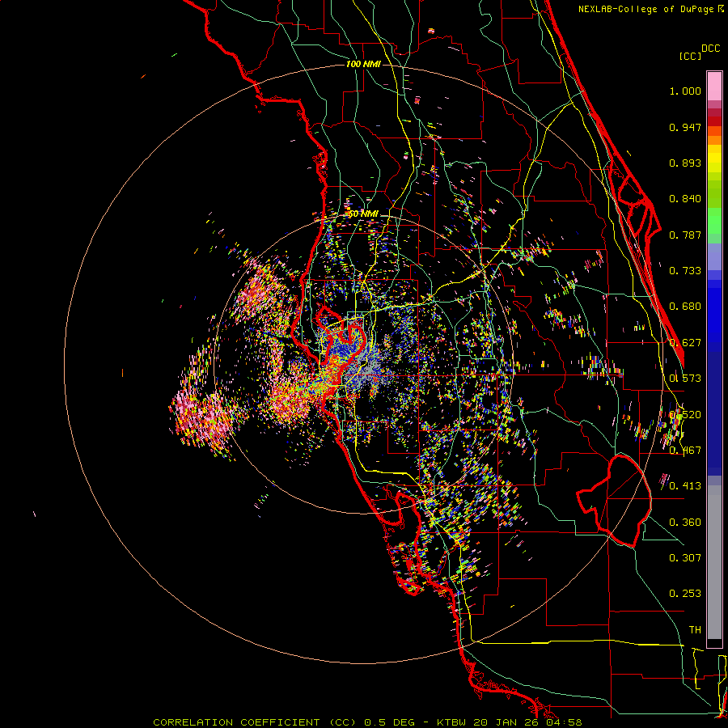The image size is (728, 728).
Task: Pick the bright green segment of the color bar
Action: pyautogui.click(x=714, y=221)
